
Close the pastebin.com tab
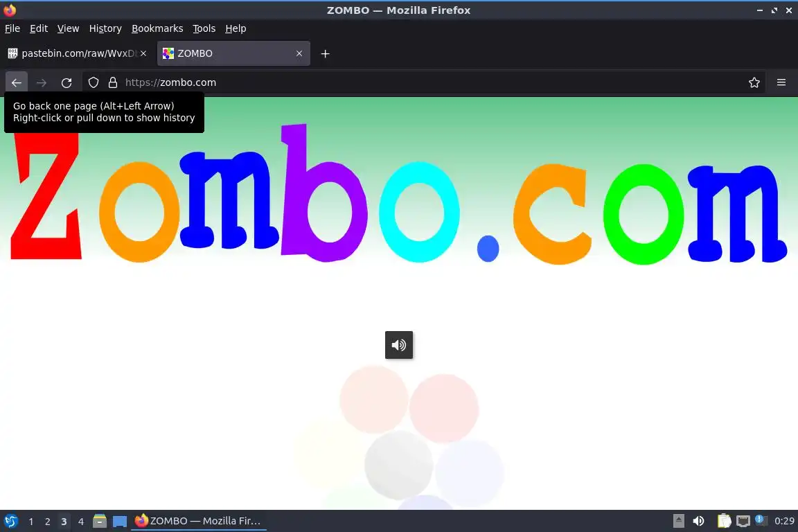click(x=143, y=53)
